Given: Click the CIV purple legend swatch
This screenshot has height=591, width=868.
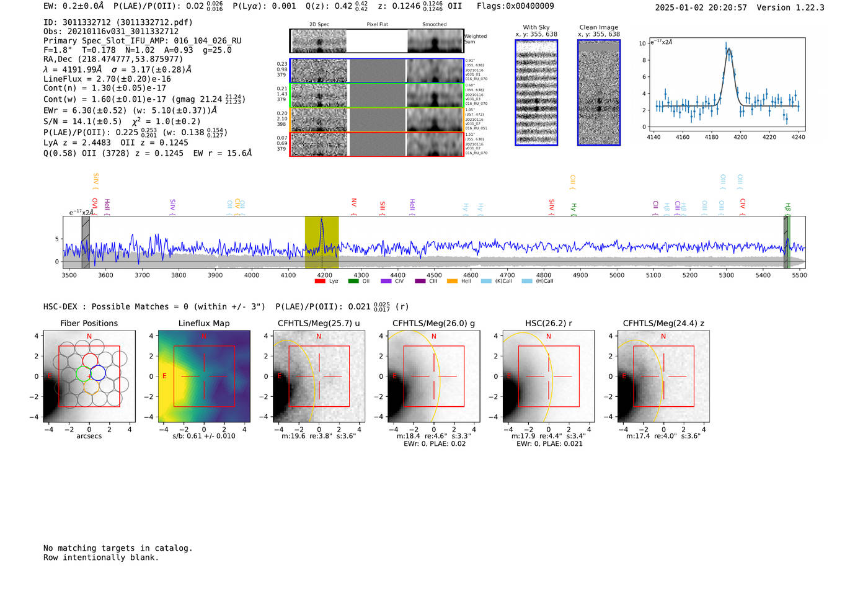Looking at the screenshot, I should [386, 282].
